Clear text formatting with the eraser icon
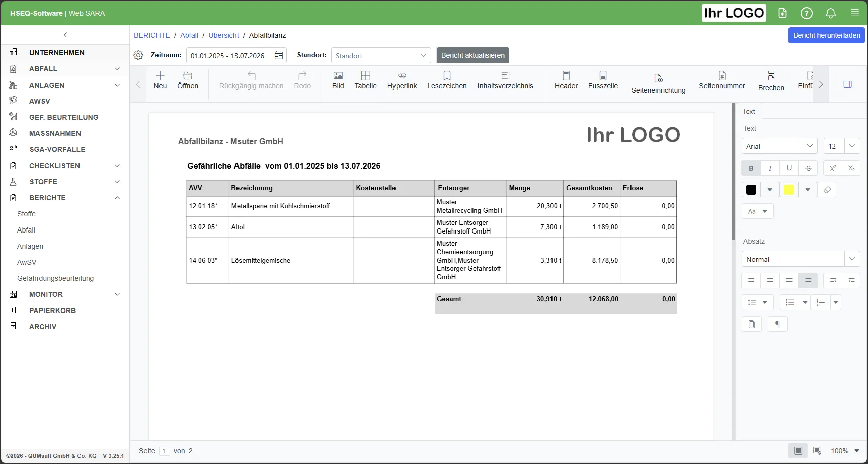 point(827,190)
